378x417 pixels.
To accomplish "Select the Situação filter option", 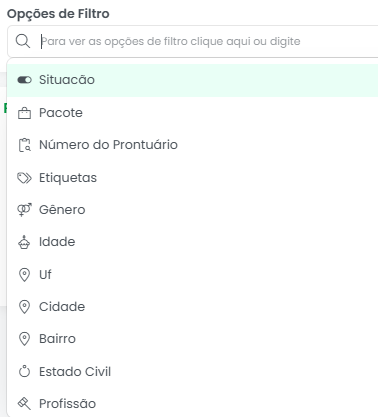I will tap(193, 80).
